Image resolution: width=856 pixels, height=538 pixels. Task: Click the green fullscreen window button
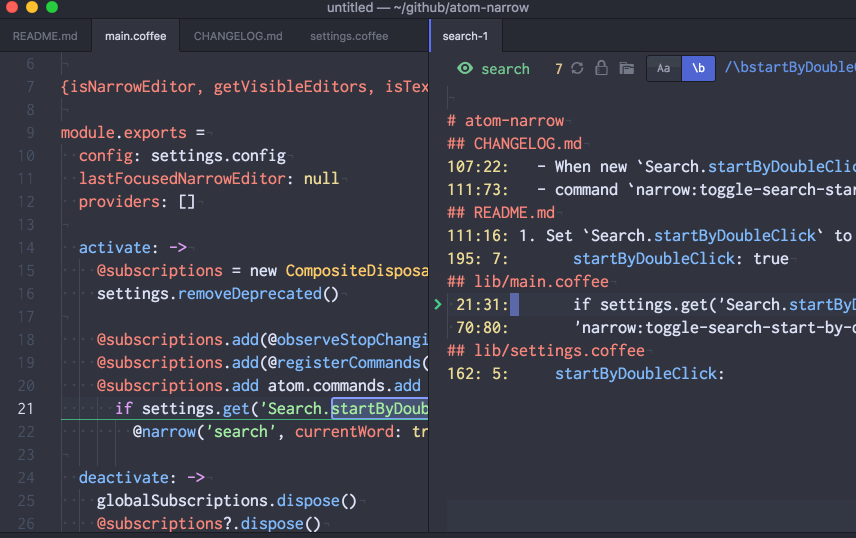[x=52, y=7]
